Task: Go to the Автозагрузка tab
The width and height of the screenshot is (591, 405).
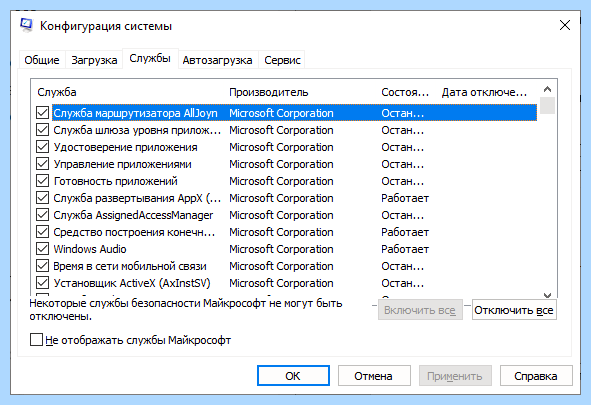Action: pos(217,60)
